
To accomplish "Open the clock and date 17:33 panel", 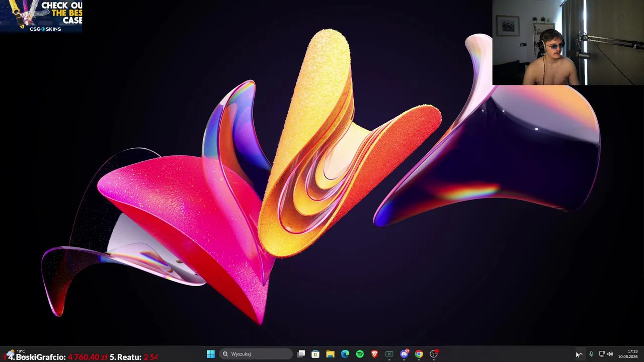I will tap(628, 354).
